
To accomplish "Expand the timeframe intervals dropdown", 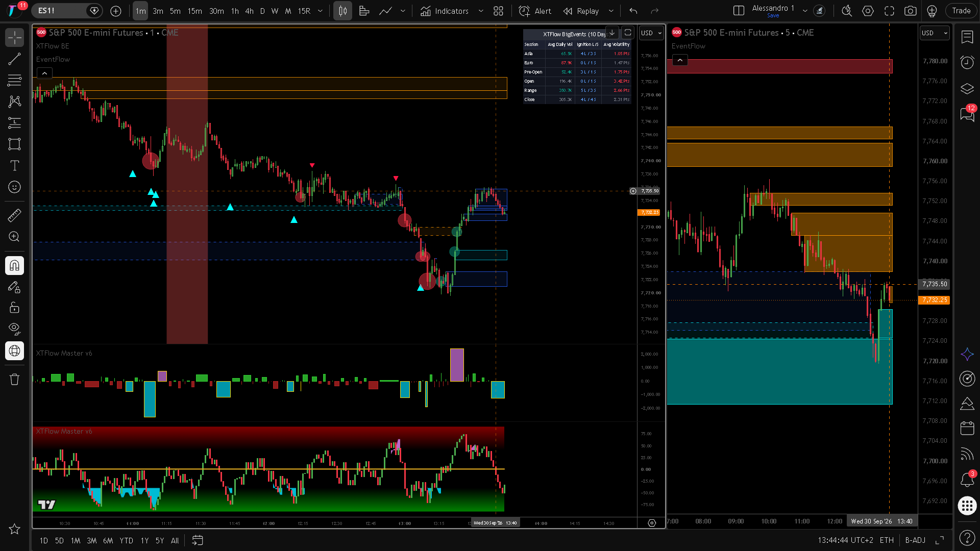I will [321, 11].
